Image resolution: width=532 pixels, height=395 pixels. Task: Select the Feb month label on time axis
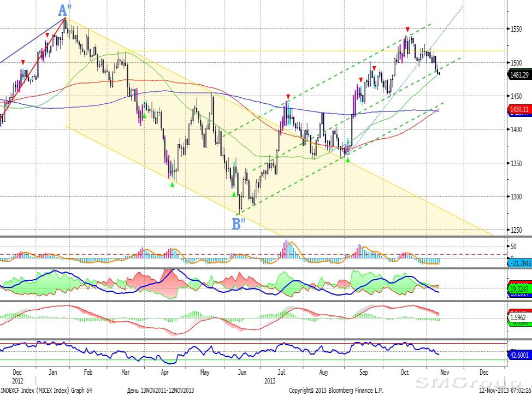point(87,372)
